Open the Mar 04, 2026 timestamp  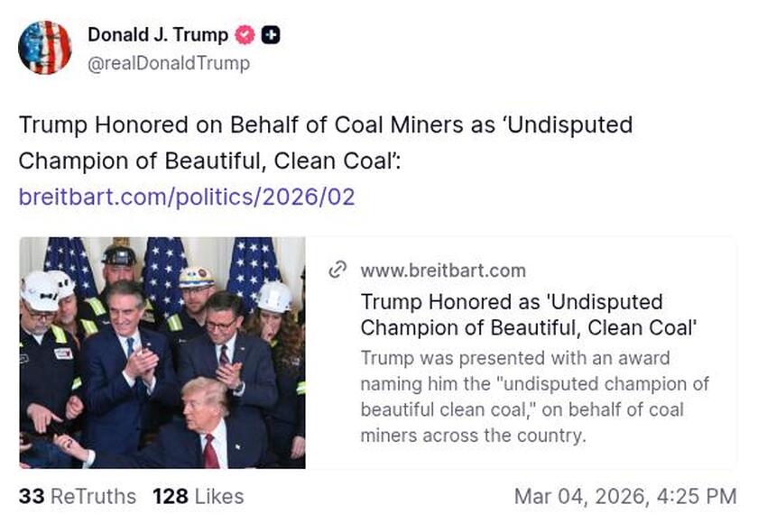tap(624, 497)
